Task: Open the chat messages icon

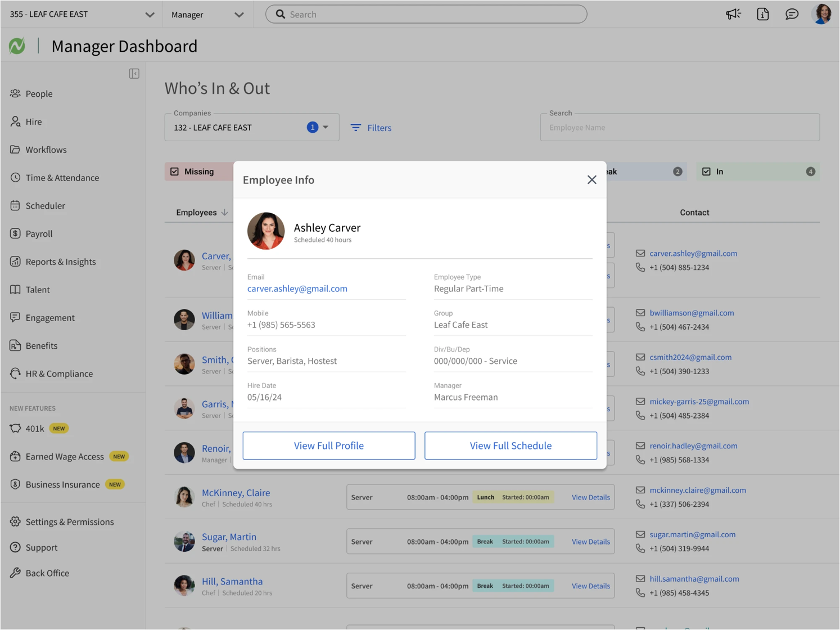Action: click(x=792, y=14)
